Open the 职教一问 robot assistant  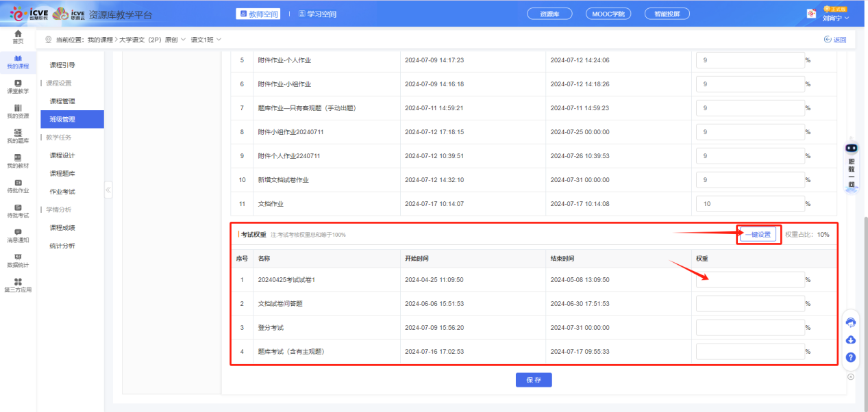click(852, 164)
